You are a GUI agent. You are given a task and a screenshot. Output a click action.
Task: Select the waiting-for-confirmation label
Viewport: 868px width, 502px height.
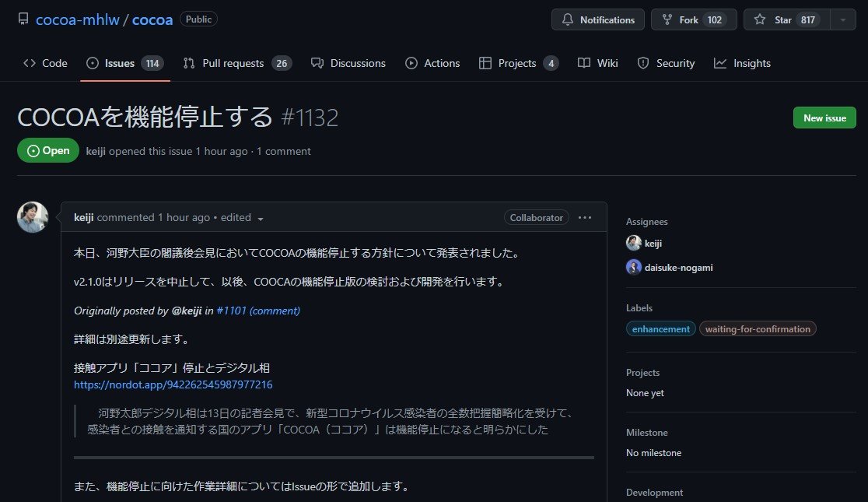[x=758, y=329]
